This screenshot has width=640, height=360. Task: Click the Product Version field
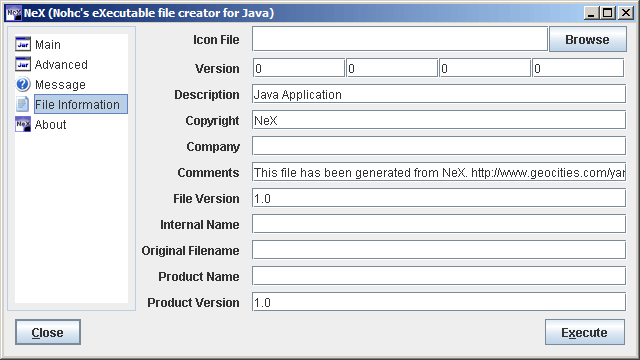[x=439, y=302]
